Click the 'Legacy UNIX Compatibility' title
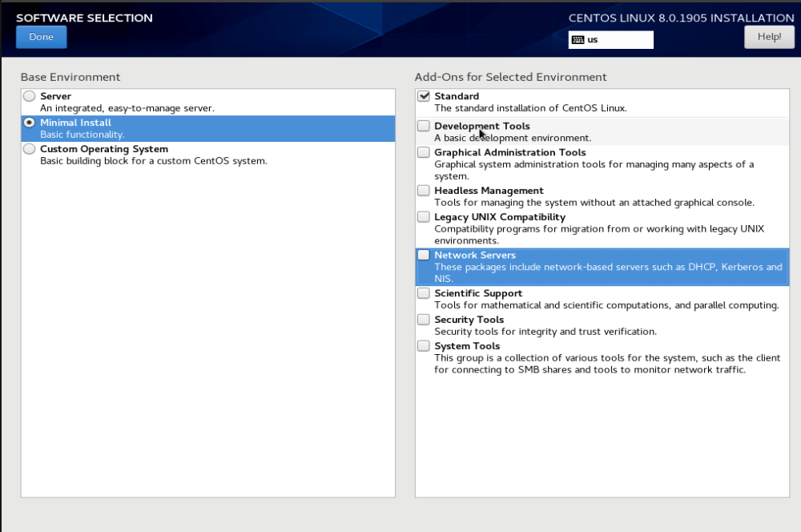Viewport: 801px width, 532px height. (500, 217)
